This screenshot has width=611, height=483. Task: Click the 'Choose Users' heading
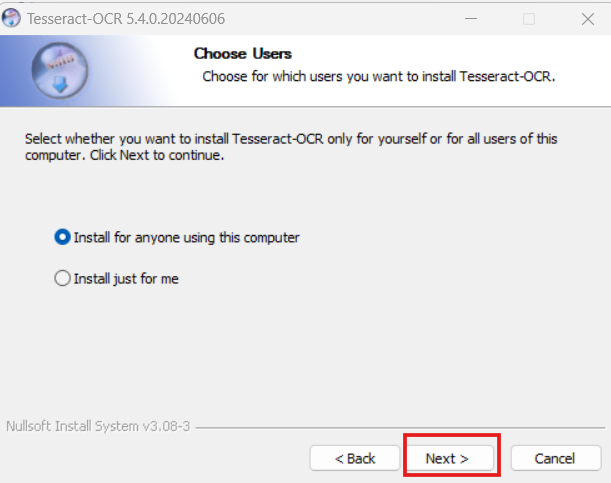(243, 54)
